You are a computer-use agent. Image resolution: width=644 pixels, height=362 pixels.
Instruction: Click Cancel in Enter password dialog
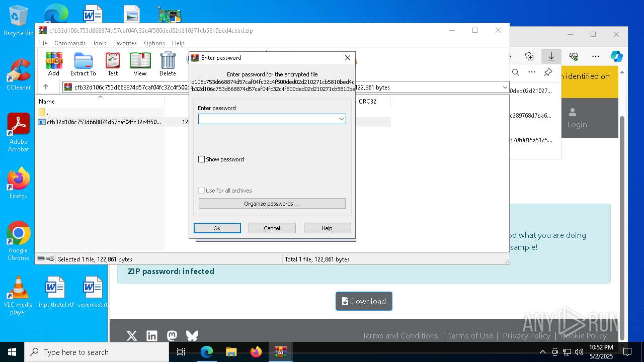coord(272,228)
